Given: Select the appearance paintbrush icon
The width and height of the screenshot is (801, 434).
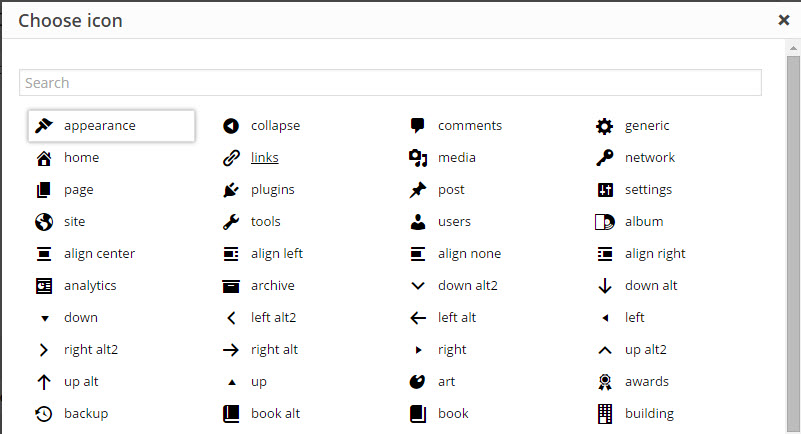Looking at the screenshot, I should (x=44, y=126).
